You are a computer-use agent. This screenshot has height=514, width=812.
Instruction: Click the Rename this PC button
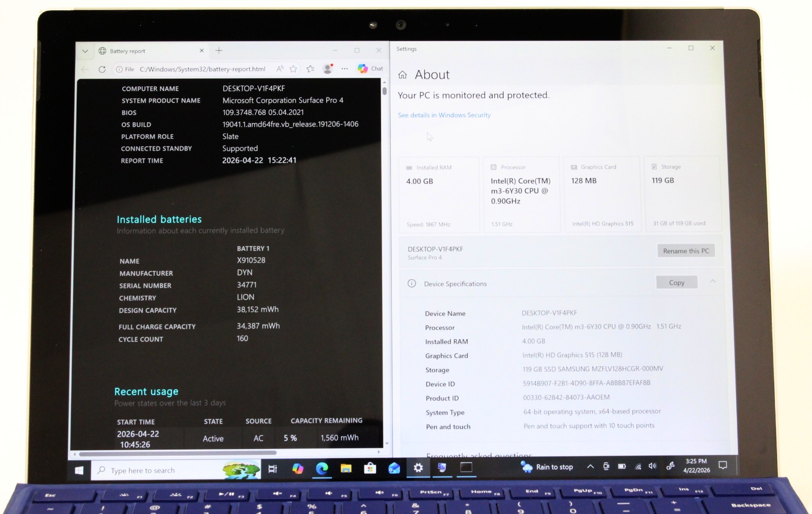pyautogui.click(x=686, y=251)
